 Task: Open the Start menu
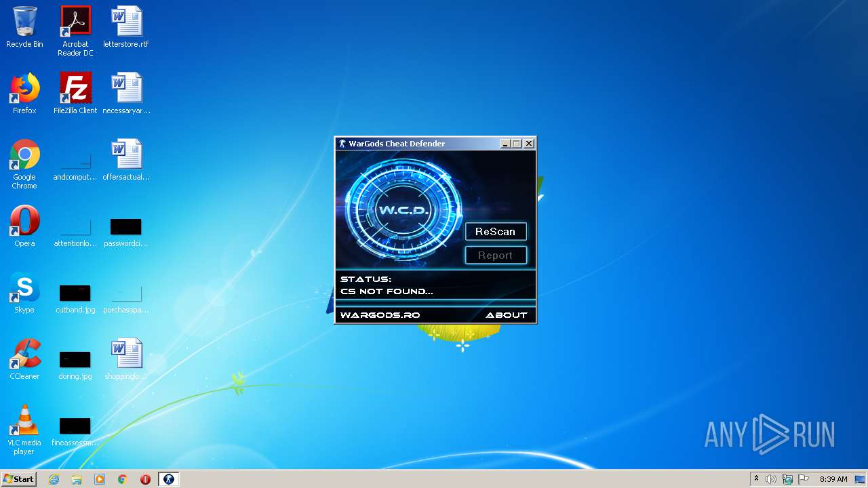tap(18, 479)
